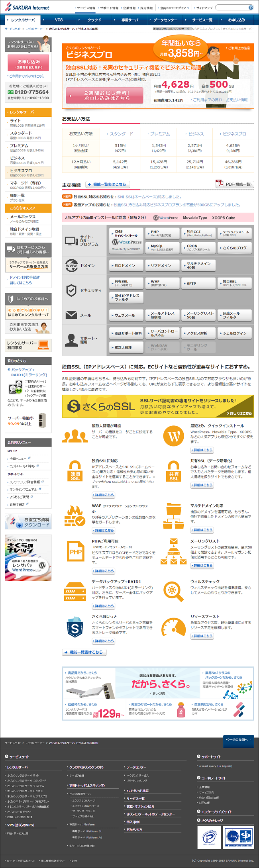Click the monitor icon for サイト・DB・プログラム
259x868 pixels.
(71, 241)
